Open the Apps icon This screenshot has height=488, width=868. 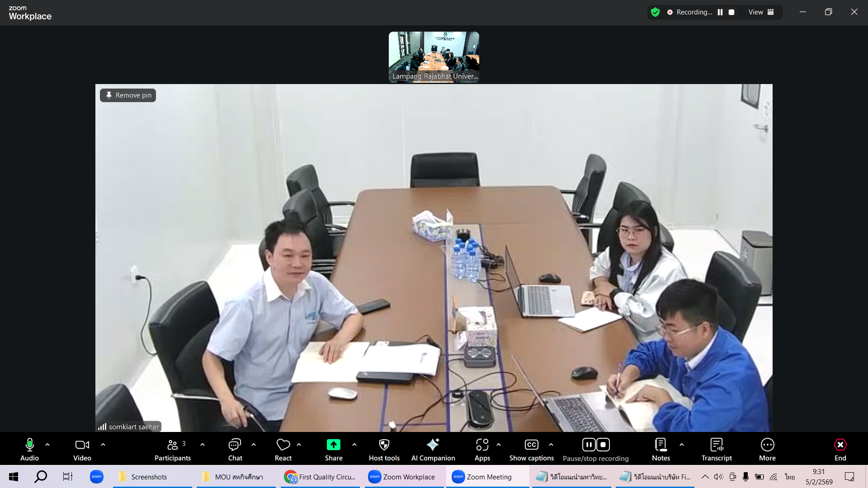482,445
